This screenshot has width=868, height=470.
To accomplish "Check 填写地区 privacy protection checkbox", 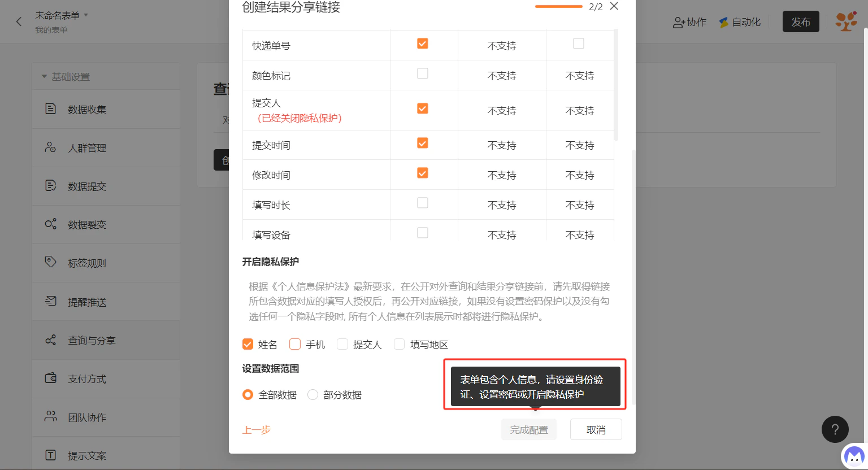I will coord(400,344).
